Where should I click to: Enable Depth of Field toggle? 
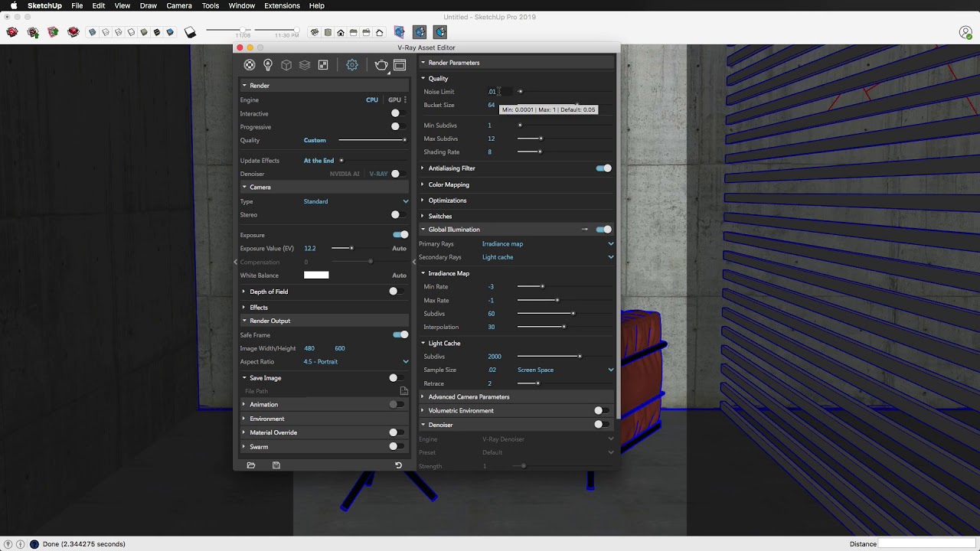(397, 292)
